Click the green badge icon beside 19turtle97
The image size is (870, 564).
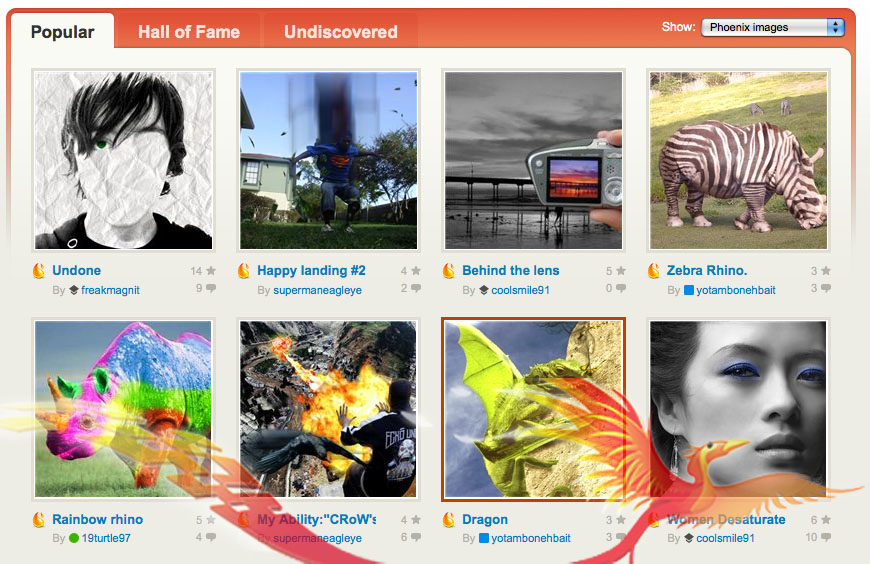point(74,538)
